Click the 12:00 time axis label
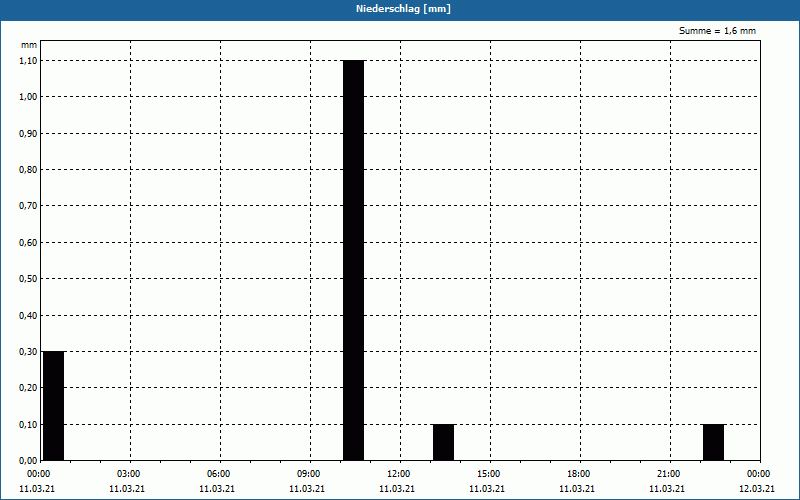The image size is (800, 500). click(398, 474)
